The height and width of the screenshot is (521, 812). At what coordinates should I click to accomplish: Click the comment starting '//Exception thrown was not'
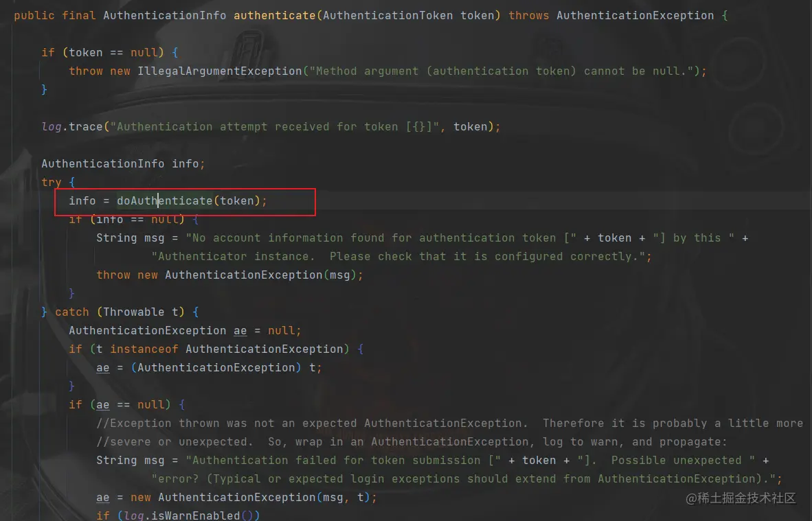[449, 424]
